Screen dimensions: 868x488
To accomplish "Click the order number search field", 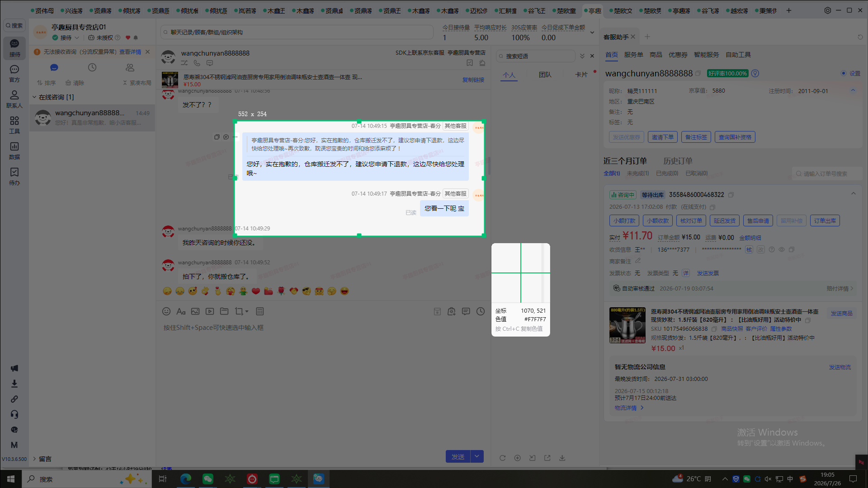I will (827, 174).
